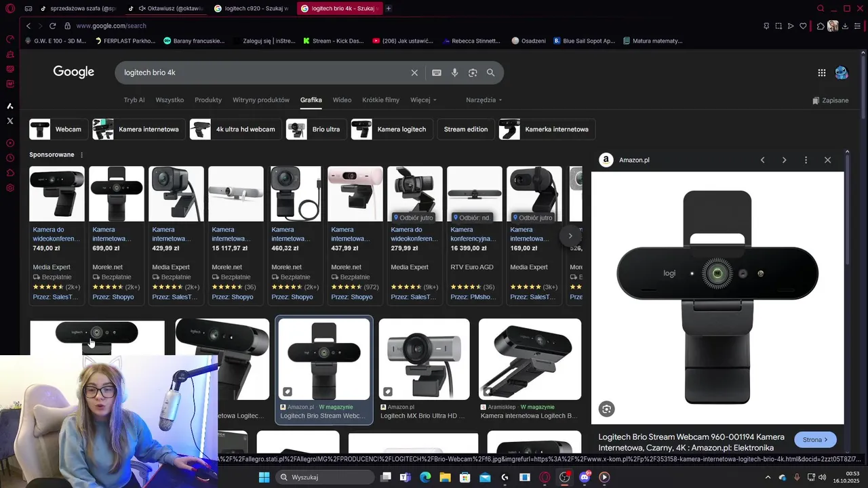Open Opera snapshot tool in address bar
The image size is (868, 488).
pos(778,26)
